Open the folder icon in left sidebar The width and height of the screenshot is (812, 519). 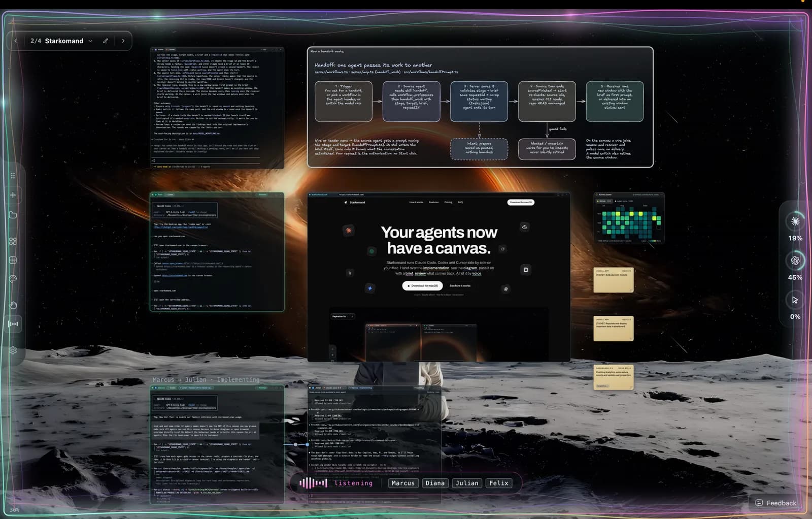click(13, 215)
